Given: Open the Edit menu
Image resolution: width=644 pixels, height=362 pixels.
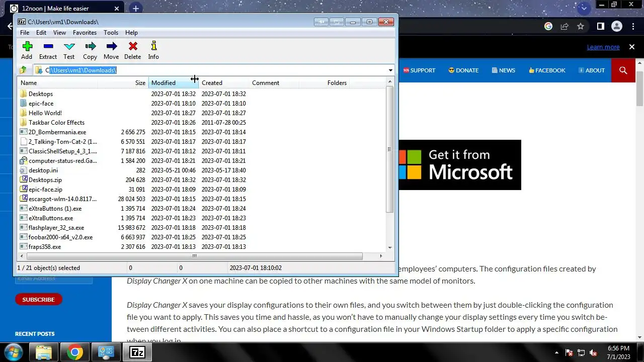Looking at the screenshot, I should click(x=41, y=33).
